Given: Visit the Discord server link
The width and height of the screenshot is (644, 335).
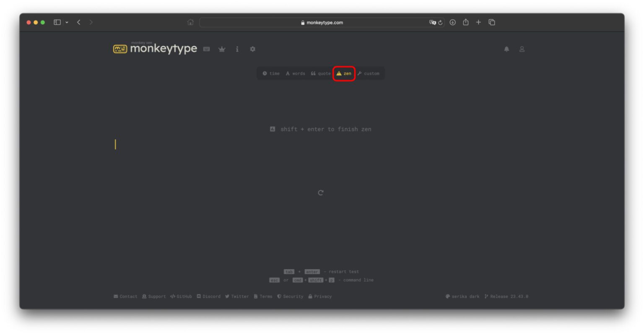Looking at the screenshot, I should click(209, 296).
